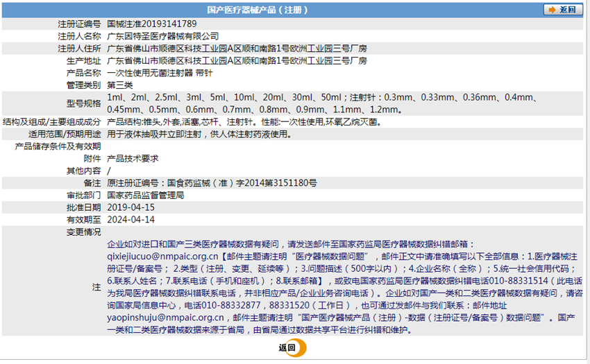590x364 pixels.
Task: Click the 返回 button in the header
Action: pos(562,10)
